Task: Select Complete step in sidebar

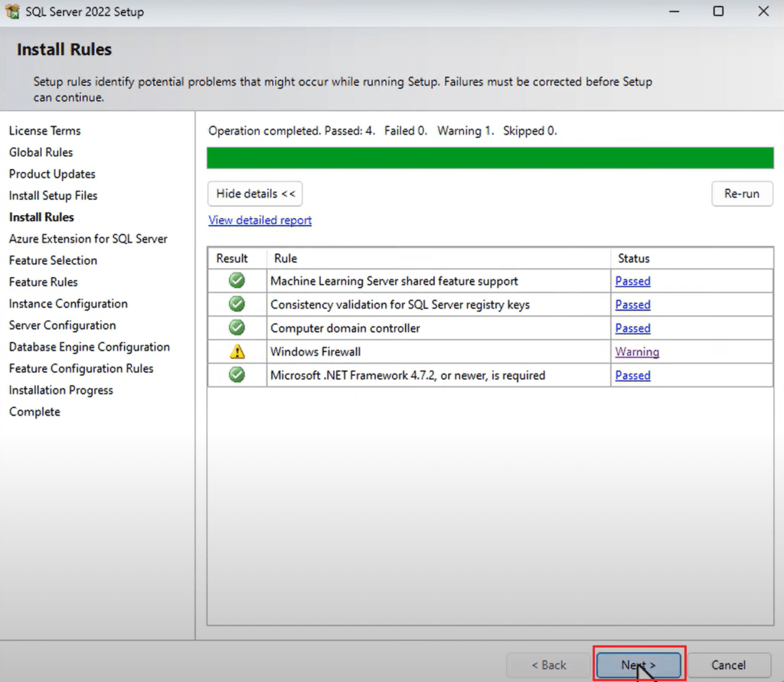Action: [x=34, y=412]
